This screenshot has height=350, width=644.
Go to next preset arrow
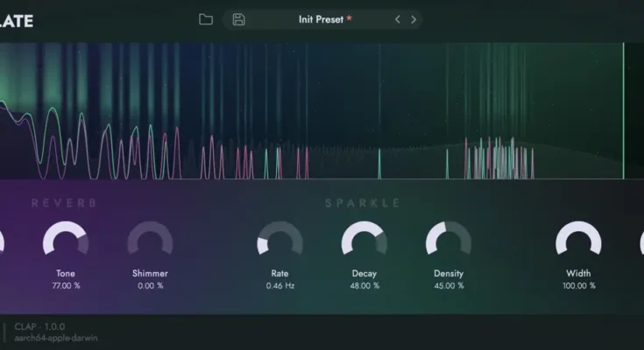(x=414, y=19)
